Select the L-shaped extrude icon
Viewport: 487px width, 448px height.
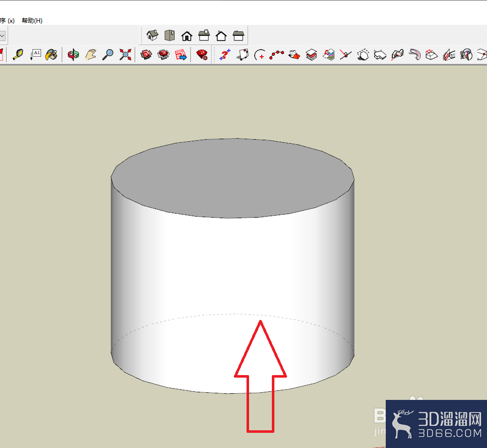[380, 55]
